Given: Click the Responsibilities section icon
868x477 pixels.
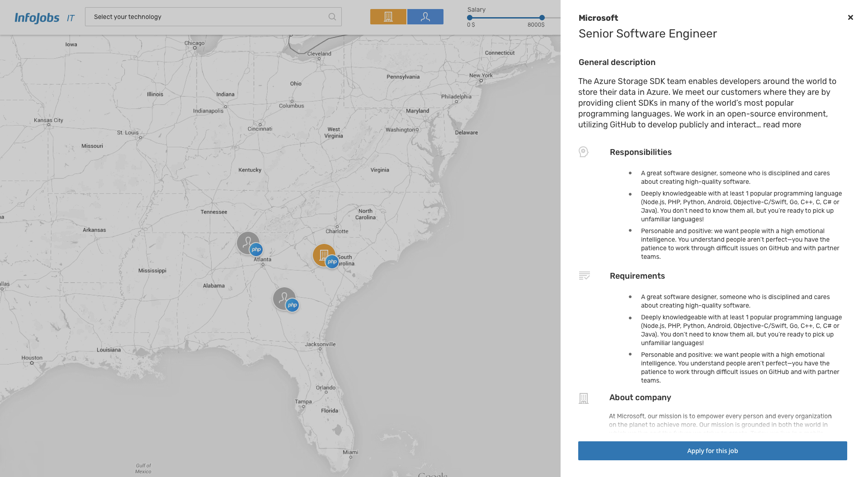Looking at the screenshot, I should click(x=584, y=152).
